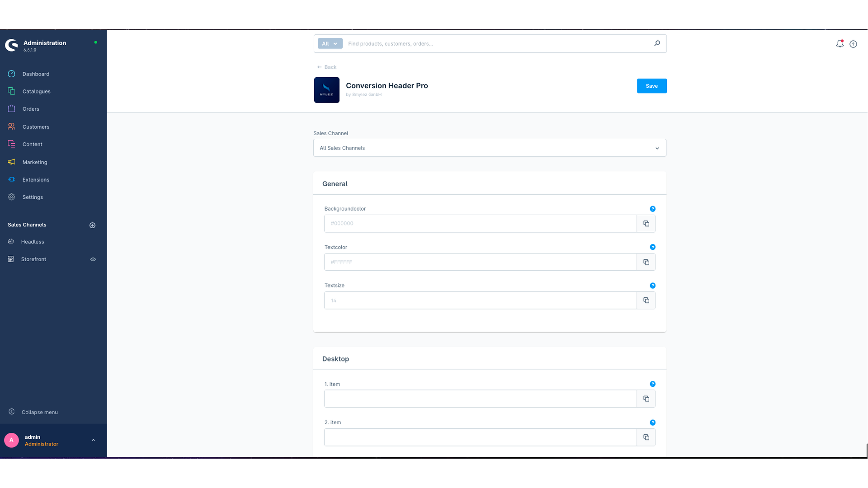This screenshot has width=868, height=488.
Task: Show help tooltip for Textsize
Action: 652,286
